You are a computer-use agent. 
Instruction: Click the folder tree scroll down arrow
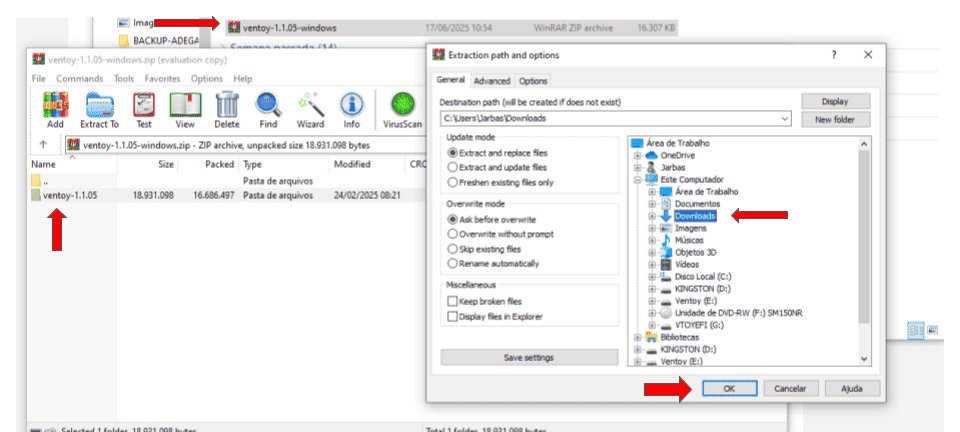point(864,359)
